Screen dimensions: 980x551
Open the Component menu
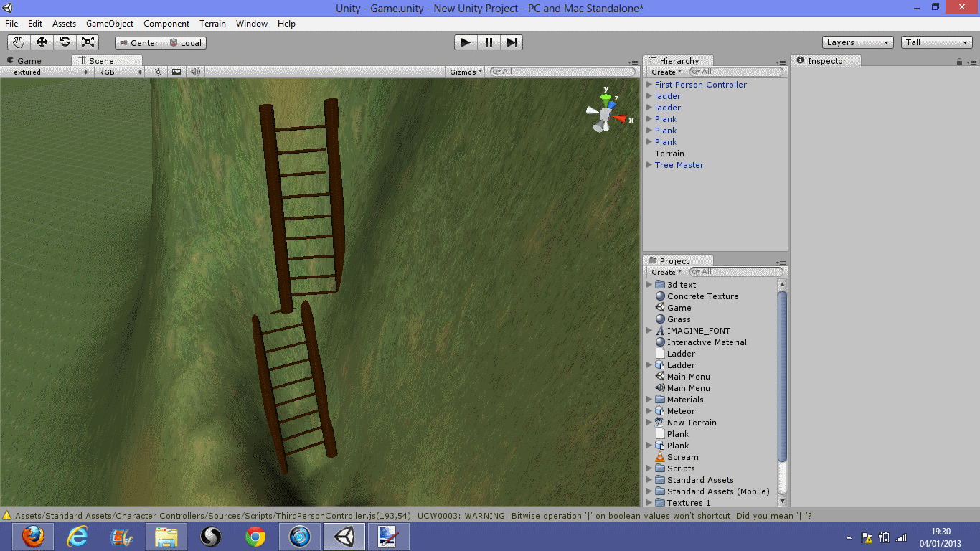pos(166,24)
